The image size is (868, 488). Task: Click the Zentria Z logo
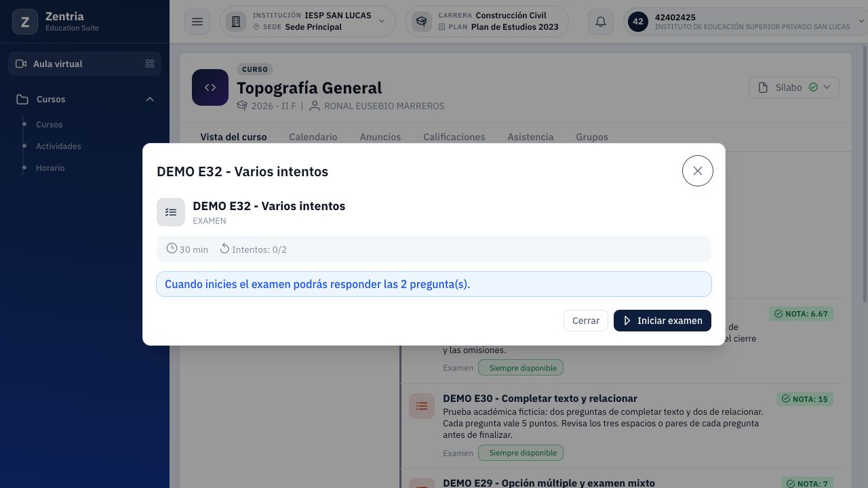coord(25,22)
